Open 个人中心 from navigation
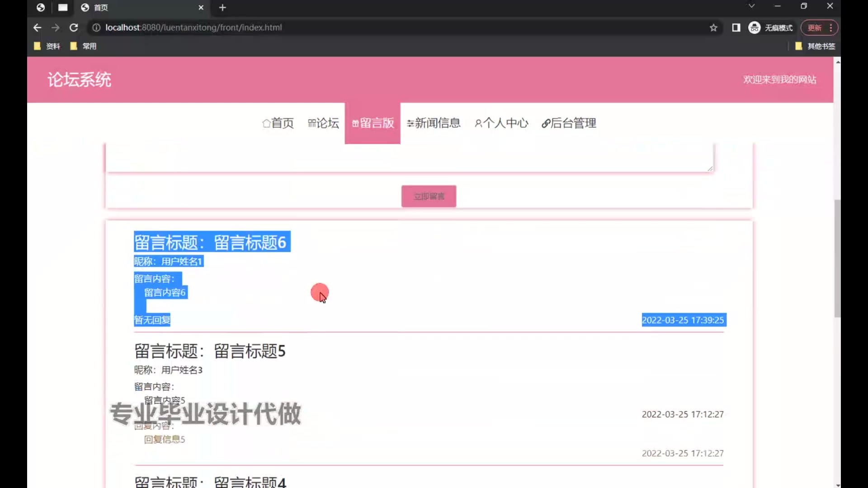 [501, 123]
